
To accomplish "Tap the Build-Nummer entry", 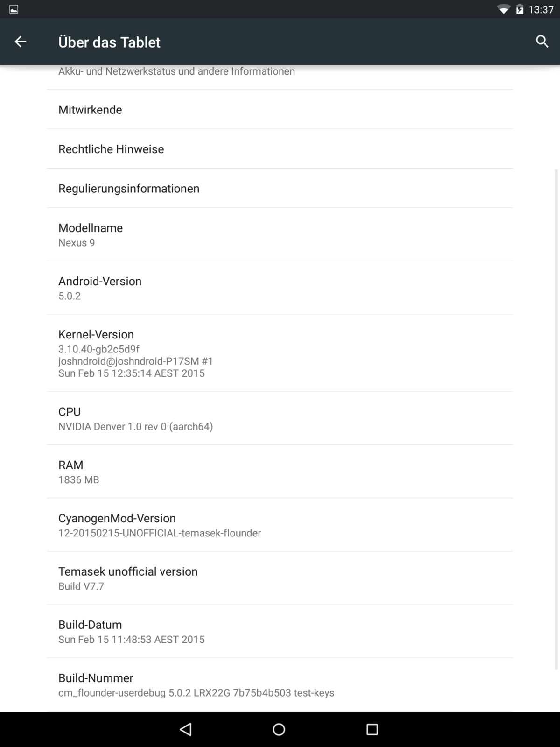I will (x=280, y=684).
